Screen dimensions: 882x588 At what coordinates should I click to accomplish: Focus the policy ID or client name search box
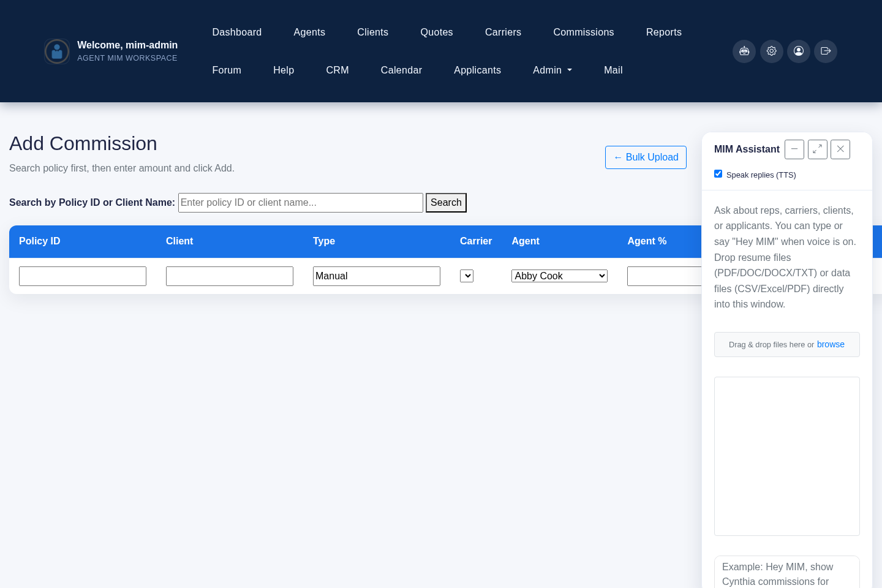point(301,203)
